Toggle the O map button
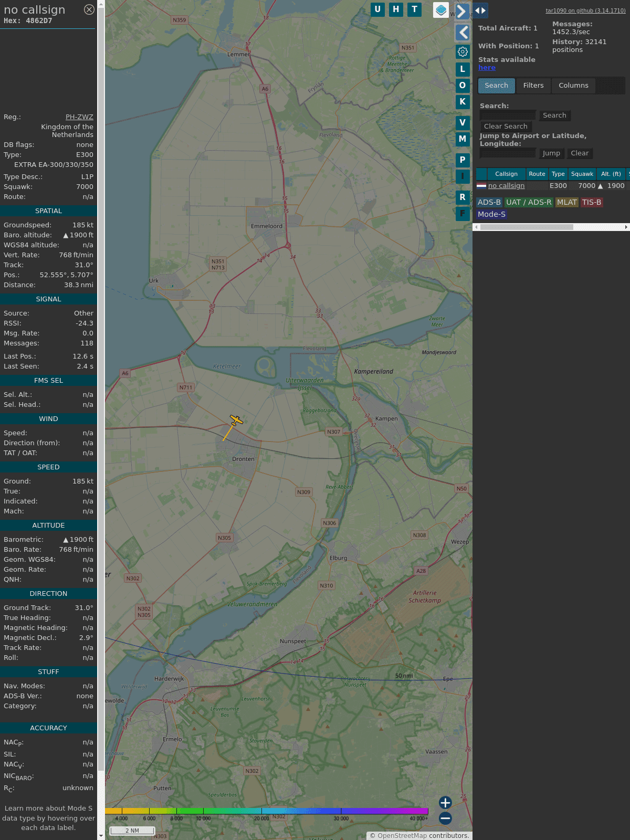The width and height of the screenshot is (630, 840). click(x=463, y=85)
